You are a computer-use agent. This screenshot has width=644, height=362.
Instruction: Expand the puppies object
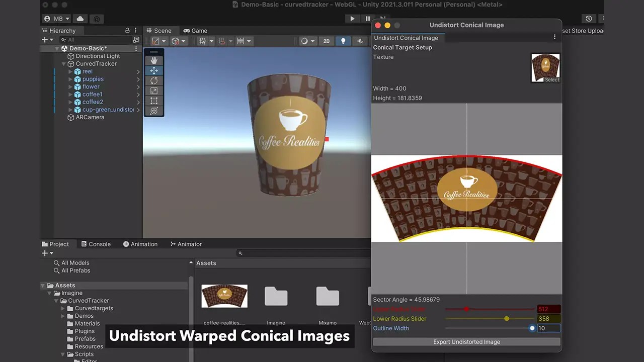pos(70,79)
